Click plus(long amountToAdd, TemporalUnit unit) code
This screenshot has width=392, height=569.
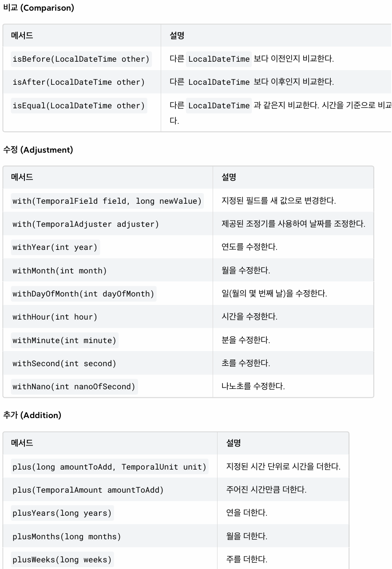[x=110, y=467]
